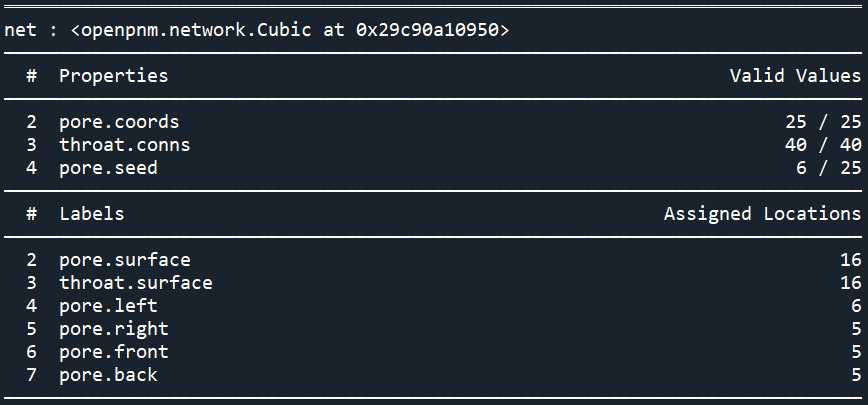The image size is (868, 405).
Task: Click the pore.right label text
Action: tap(113, 329)
